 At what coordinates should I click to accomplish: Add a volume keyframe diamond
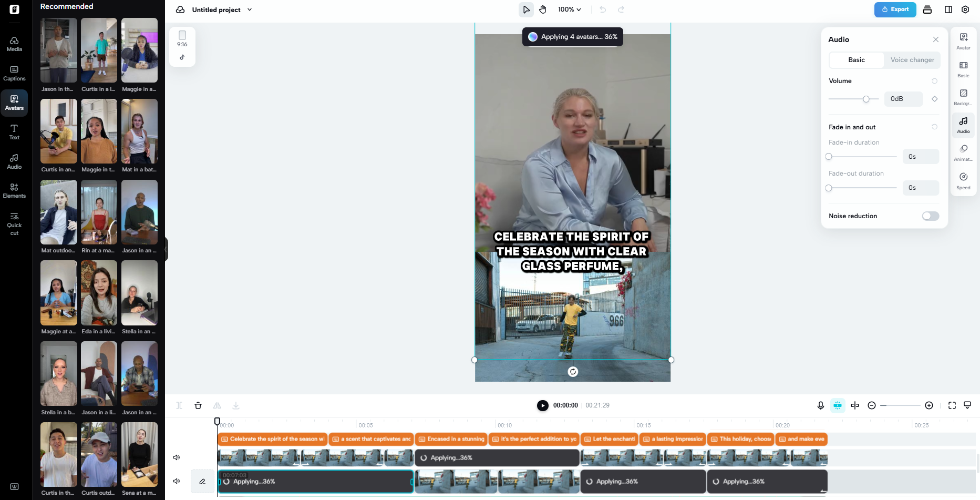(x=935, y=99)
